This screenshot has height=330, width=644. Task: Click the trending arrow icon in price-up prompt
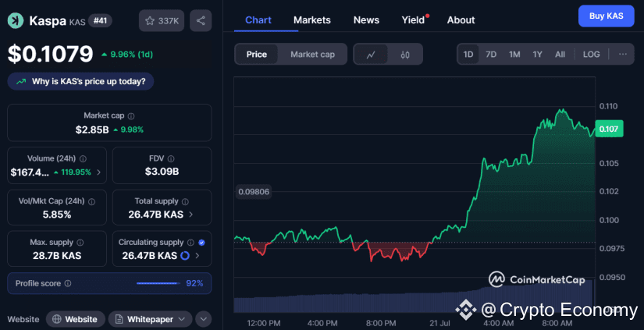(21, 82)
